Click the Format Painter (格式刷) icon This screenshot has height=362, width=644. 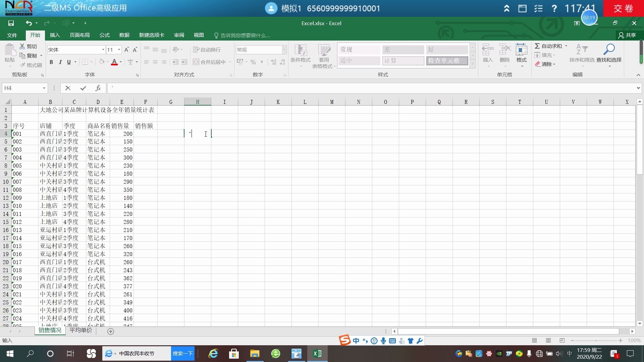click(23, 65)
